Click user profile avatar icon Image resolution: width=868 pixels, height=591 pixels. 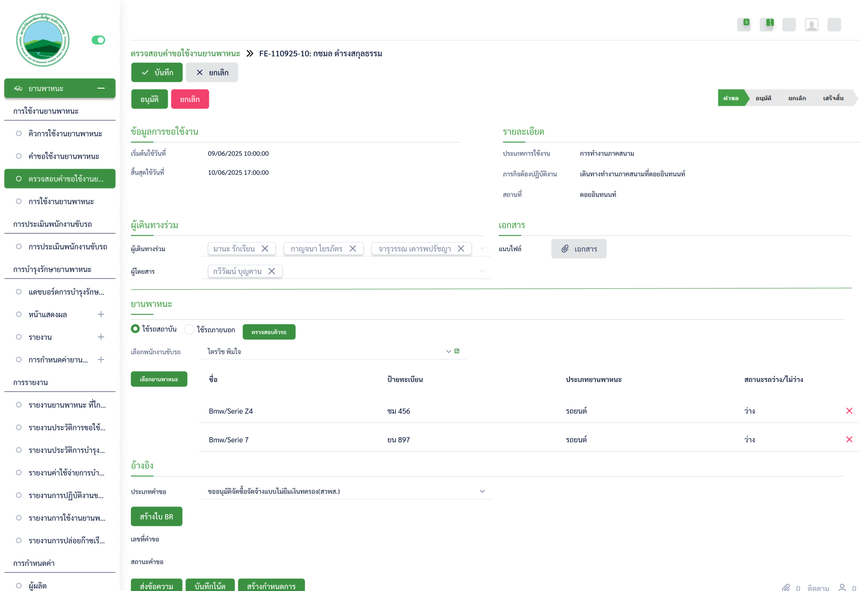(x=811, y=24)
